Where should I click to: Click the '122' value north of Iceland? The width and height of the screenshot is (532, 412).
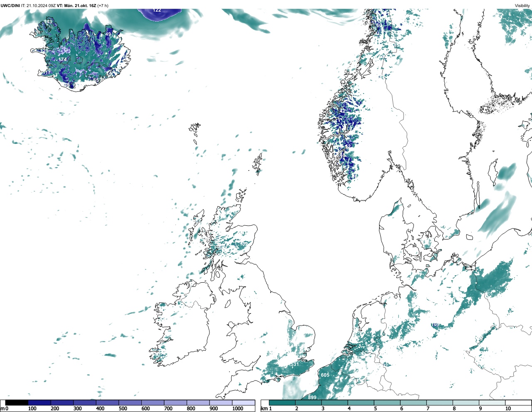pos(157,10)
